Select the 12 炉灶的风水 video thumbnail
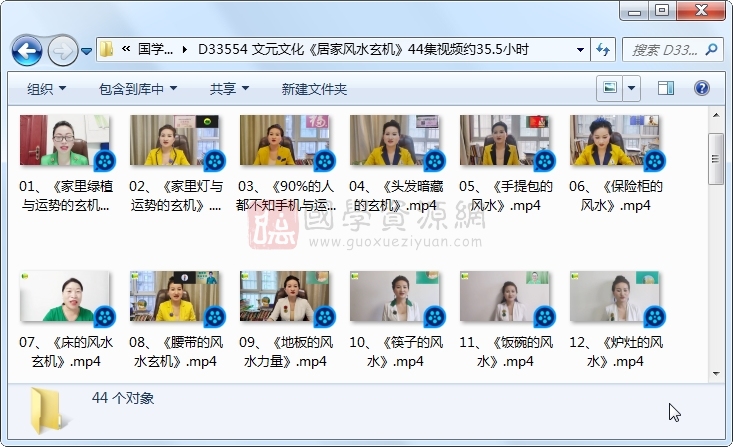The height and width of the screenshot is (447, 733). coord(615,296)
